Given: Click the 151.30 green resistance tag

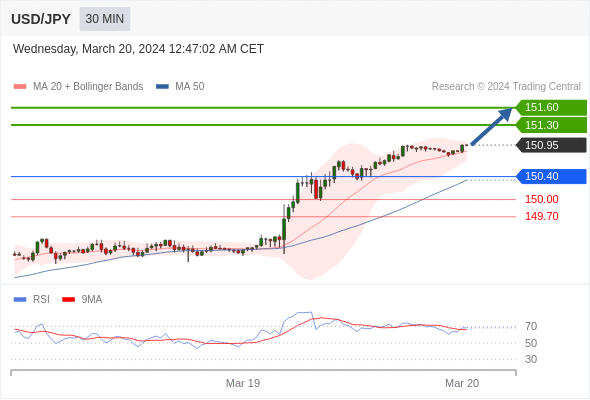Looking at the screenshot, I should pyautogui.click(x=551, y=125).
